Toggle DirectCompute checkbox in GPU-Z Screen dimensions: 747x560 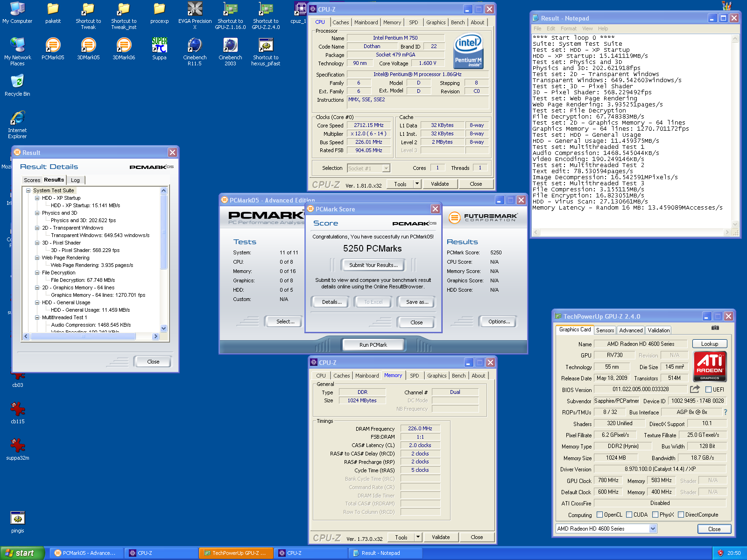click(x=681, y=515)
